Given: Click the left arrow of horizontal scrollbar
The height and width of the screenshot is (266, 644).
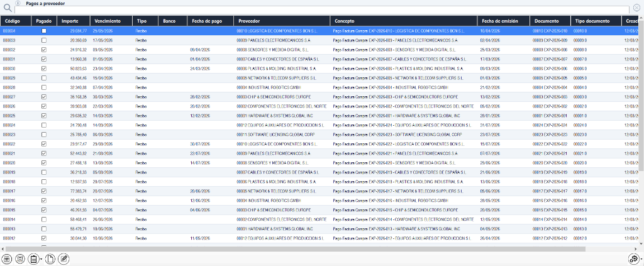Looking at the screenshot, I should point(3,249).
